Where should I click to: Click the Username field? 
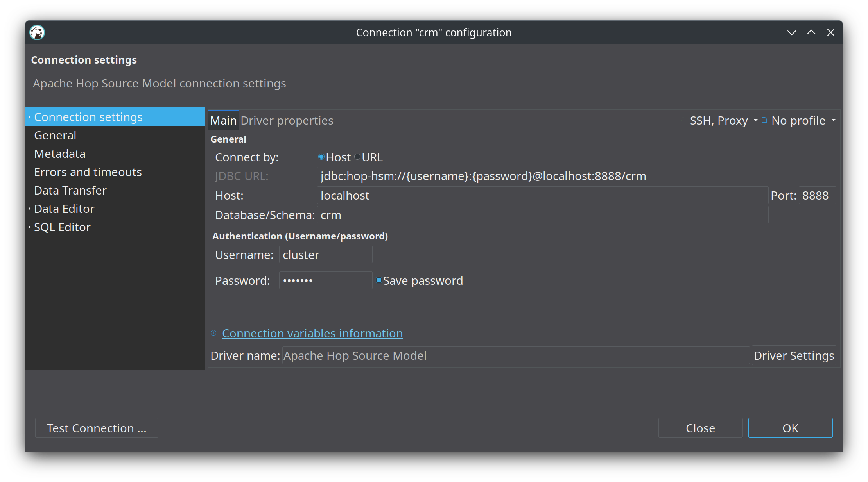326,255
